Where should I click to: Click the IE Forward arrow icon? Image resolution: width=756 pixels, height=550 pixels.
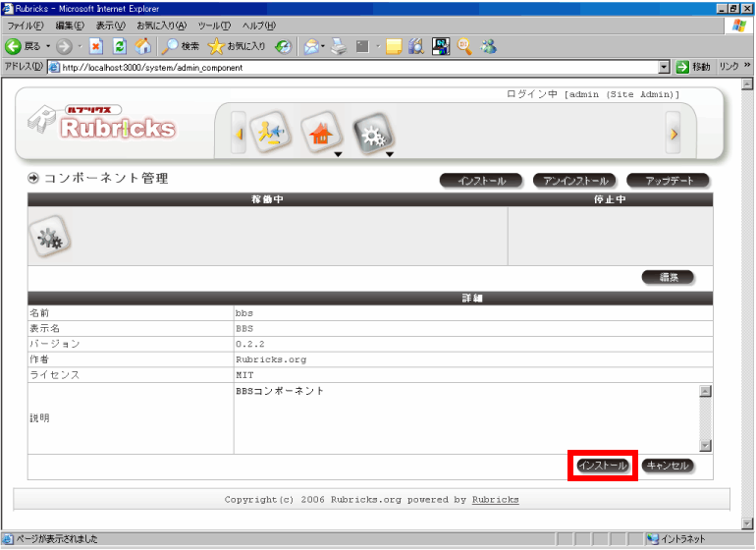click(64, 46)
